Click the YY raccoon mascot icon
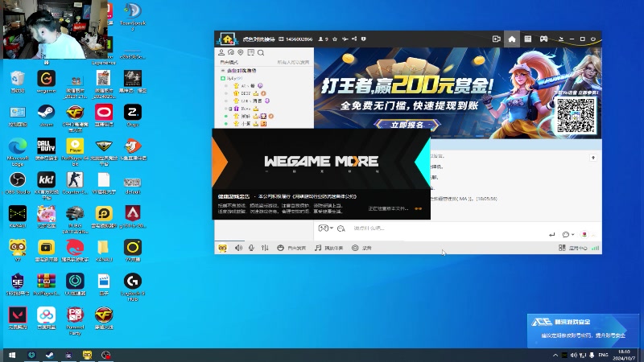Viewport: 644px width, 362px height. point(222,249)
